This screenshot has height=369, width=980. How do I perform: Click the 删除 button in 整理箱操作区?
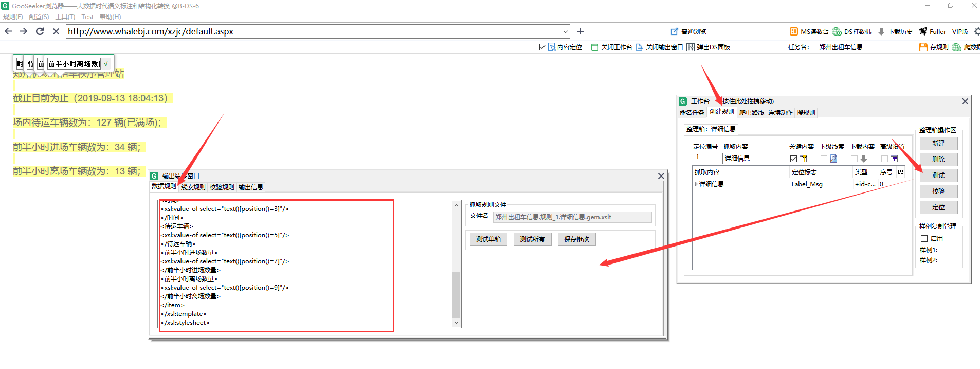tap(938, 160)
